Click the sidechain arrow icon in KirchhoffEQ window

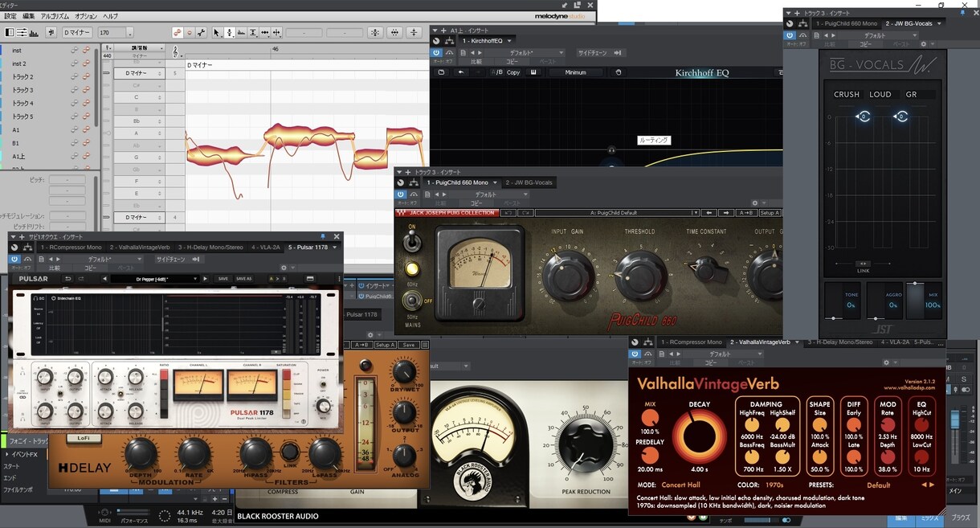pyautogui.click(x=617, y=53)
